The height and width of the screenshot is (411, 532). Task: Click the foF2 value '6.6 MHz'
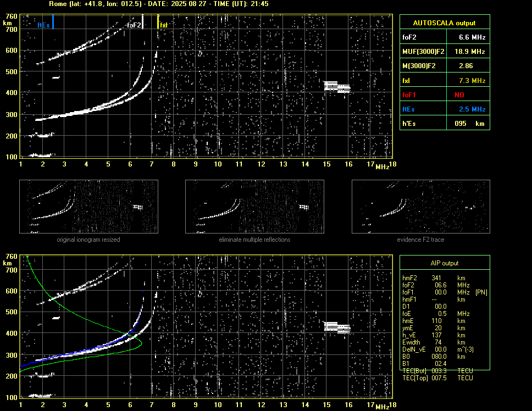(x=472, y=37)
